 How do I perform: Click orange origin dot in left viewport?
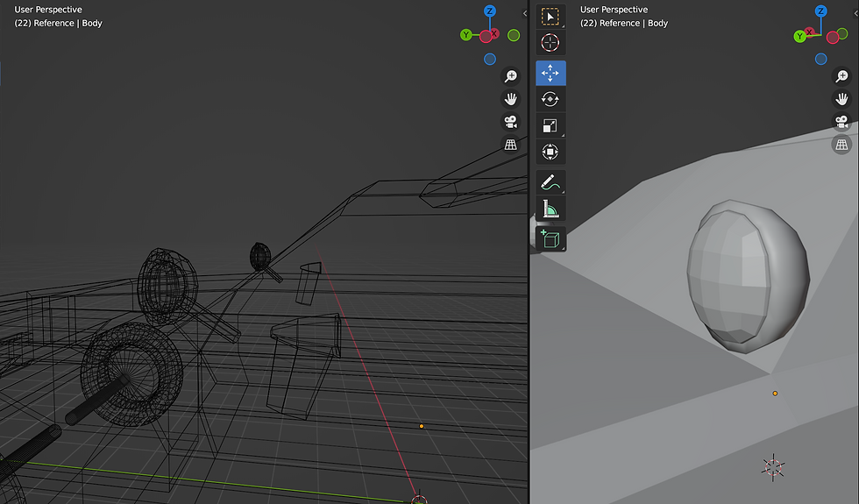tap(422, 426)
